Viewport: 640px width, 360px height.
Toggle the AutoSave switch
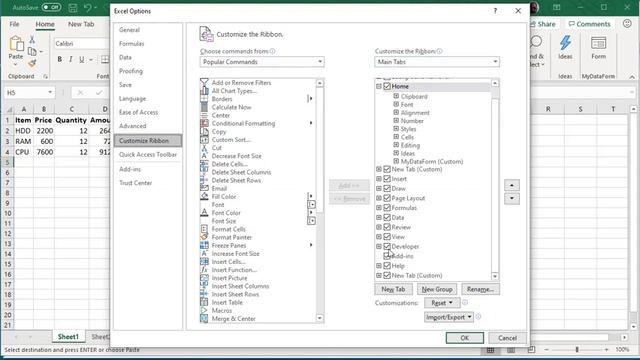(x=51, y=7)
